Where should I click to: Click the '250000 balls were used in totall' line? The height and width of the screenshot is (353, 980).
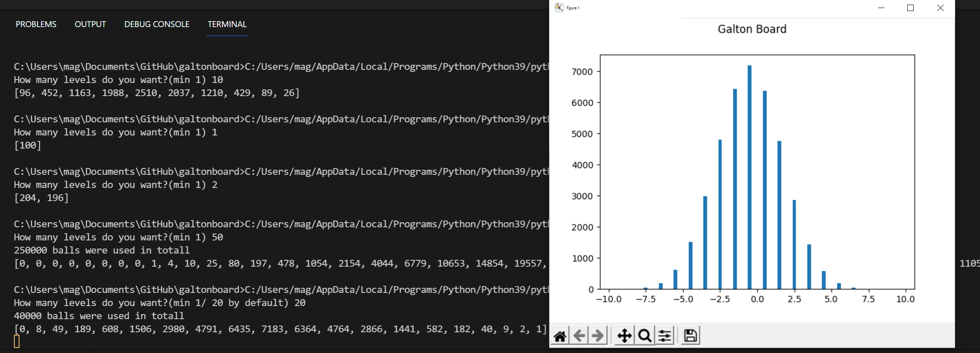(x=102, y=250)
